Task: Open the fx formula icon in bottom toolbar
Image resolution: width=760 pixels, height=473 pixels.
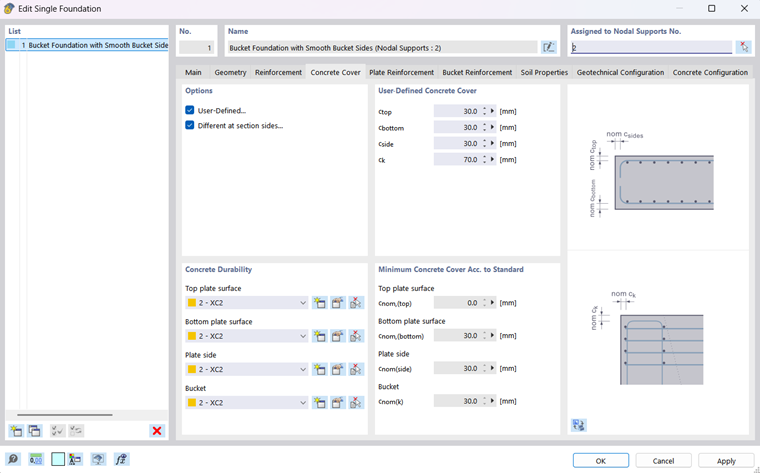Action: (x=121, y=459)
